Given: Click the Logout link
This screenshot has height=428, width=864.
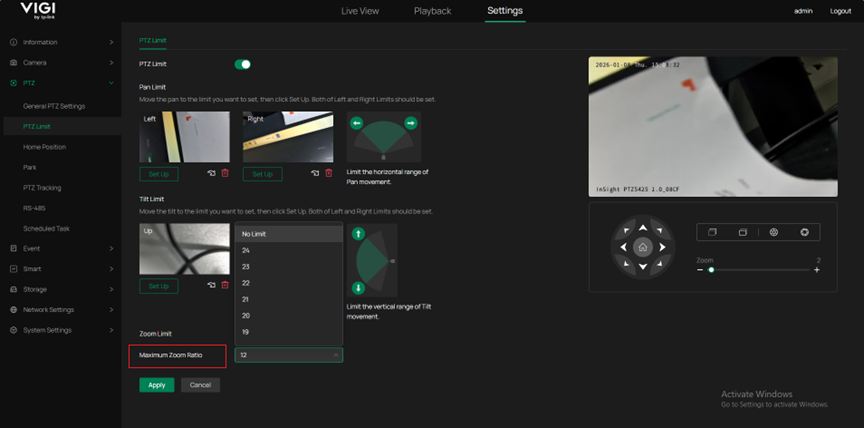Looking at the screenshot, I should (840, 11).
